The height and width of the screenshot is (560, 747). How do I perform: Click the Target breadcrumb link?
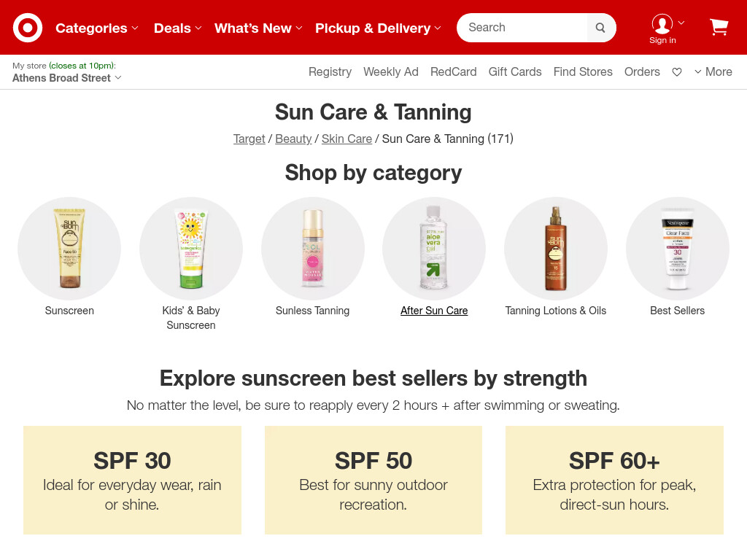click(249, 139)
